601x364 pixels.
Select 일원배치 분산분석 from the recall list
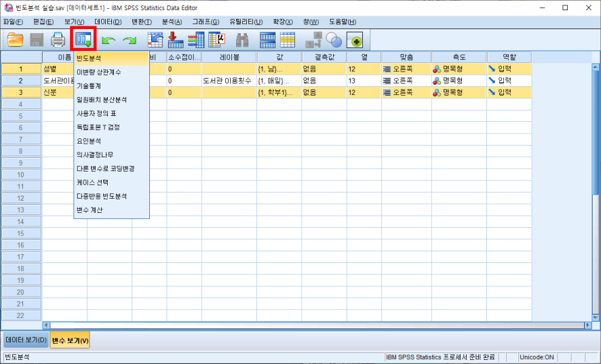click(111, 100)
